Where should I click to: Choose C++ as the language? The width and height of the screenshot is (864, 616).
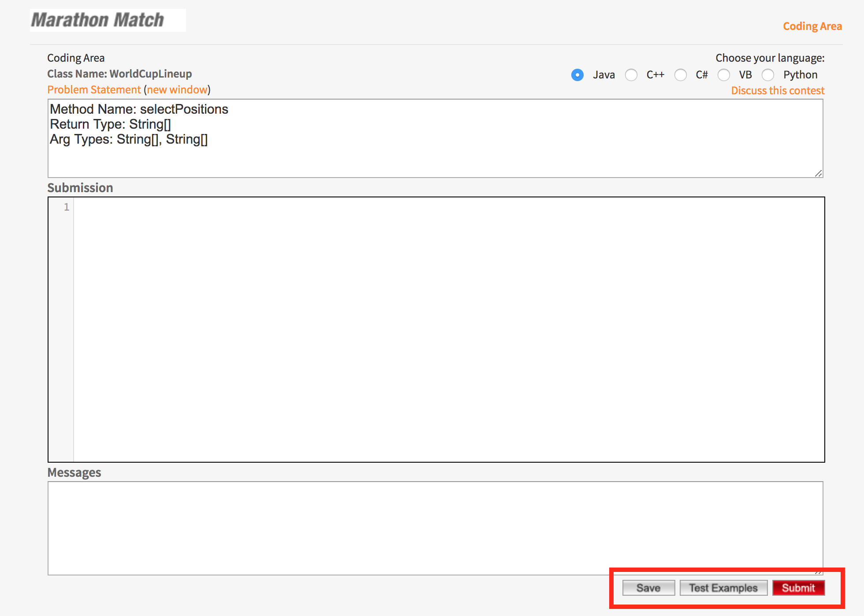[x=631, y=75]
